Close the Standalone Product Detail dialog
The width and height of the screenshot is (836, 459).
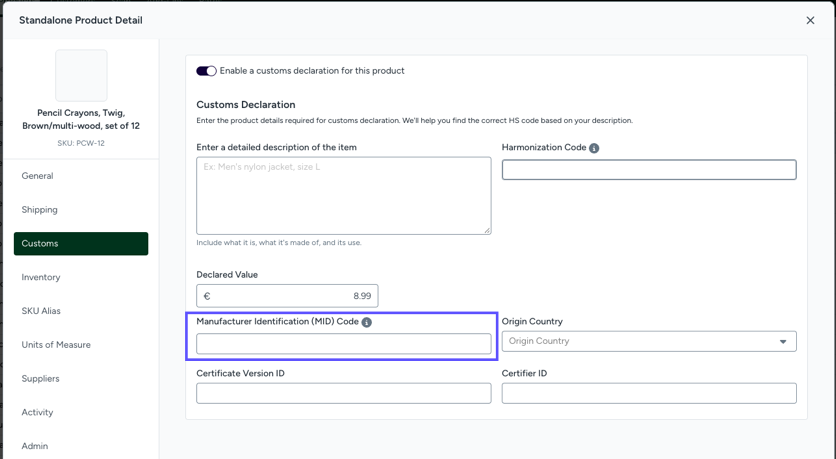click(x=810, y=20)
